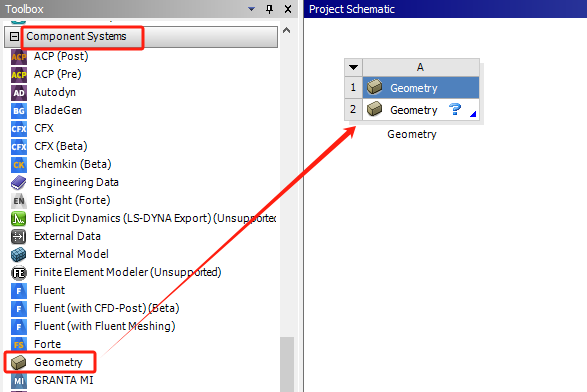Click the External Data icon
The image size is (587, 392).
[19, 237]
